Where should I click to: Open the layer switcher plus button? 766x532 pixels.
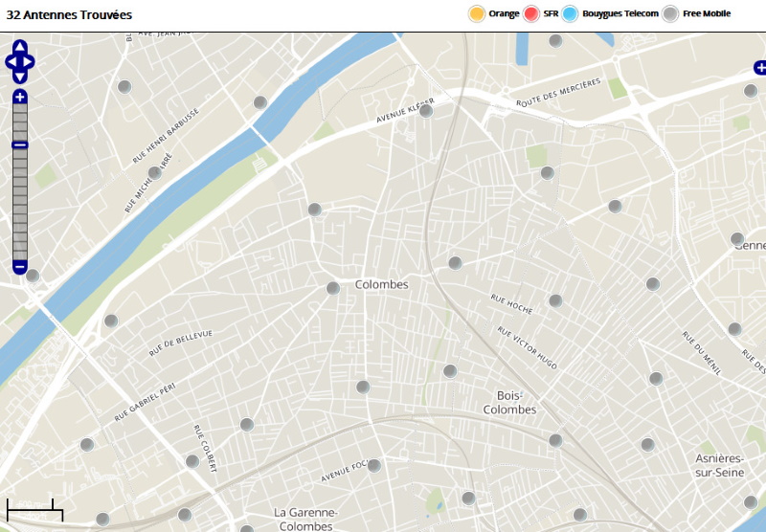click(759, 67)
